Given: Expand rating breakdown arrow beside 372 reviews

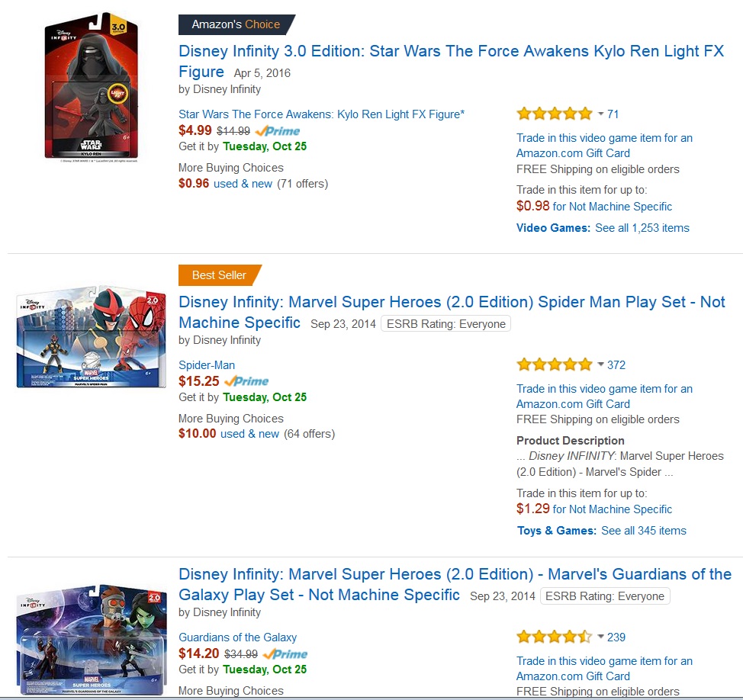Looking at the screenshot, I should (600, 365).
